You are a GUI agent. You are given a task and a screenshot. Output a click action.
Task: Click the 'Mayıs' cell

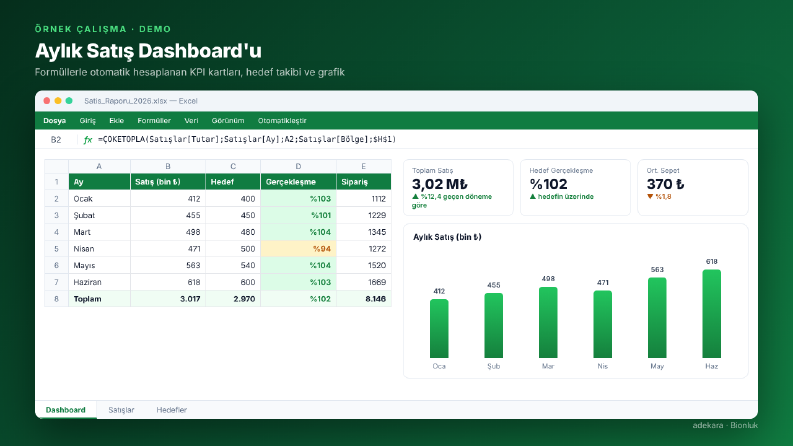click(99, 265)
